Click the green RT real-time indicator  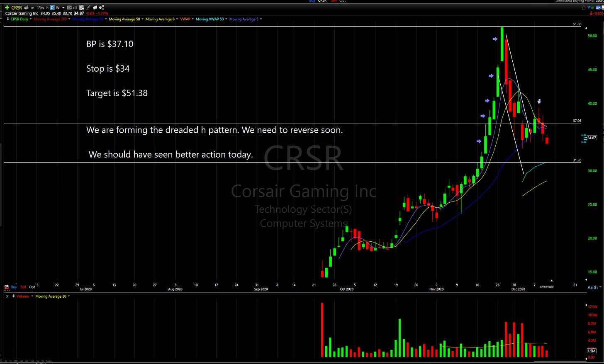point(593,8)
